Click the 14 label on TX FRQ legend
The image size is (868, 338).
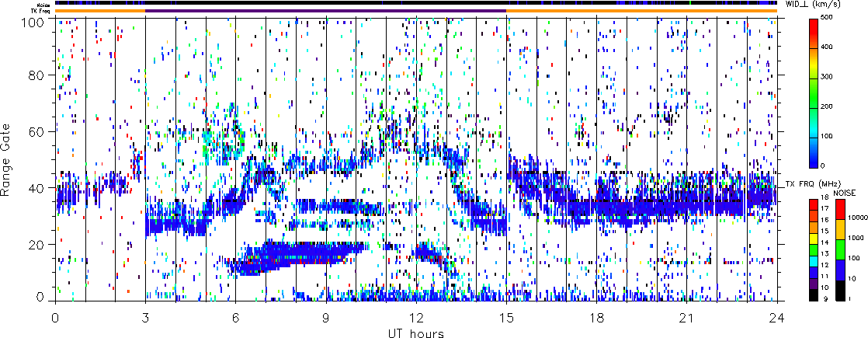825,242
